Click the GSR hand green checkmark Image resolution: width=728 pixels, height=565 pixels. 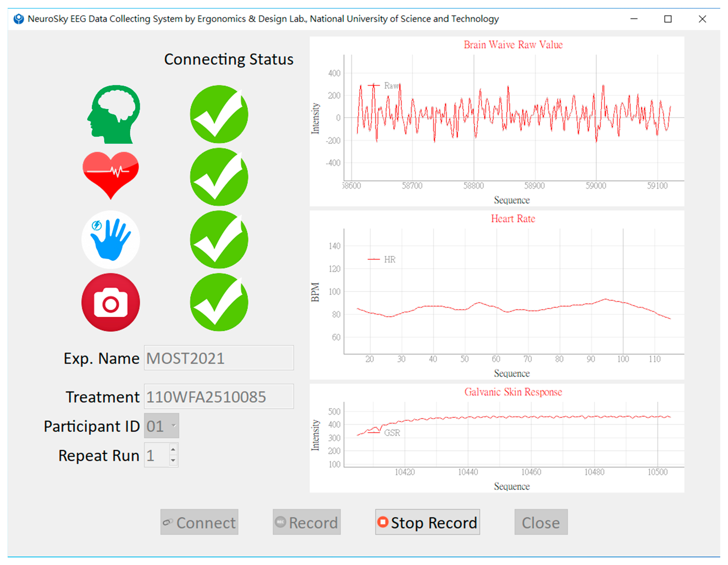click(219, 240)
